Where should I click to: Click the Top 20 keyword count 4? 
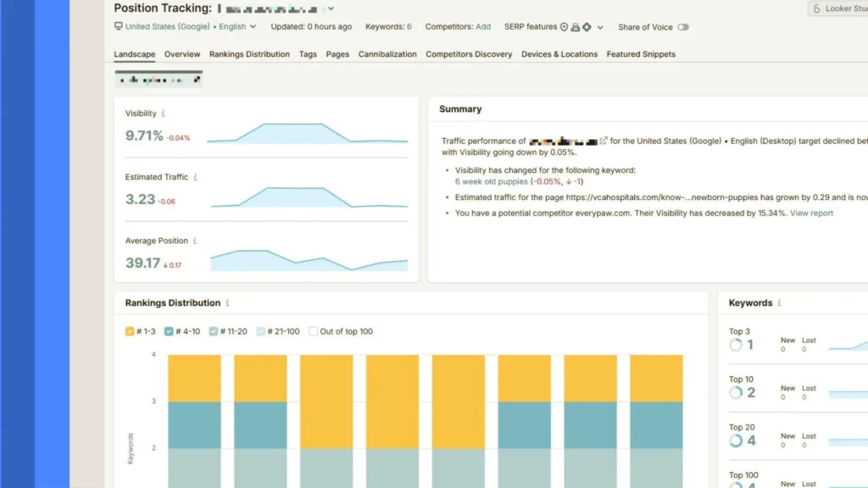pyautogui.click(x=751, y=441)
